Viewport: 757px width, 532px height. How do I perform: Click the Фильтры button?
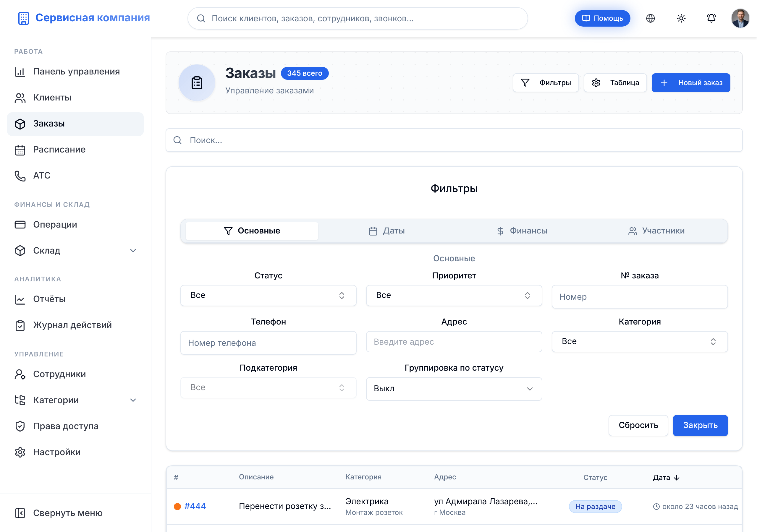545,83
